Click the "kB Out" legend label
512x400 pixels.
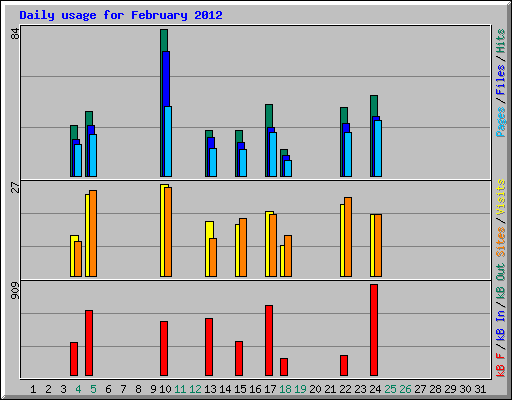pos(501,281)
